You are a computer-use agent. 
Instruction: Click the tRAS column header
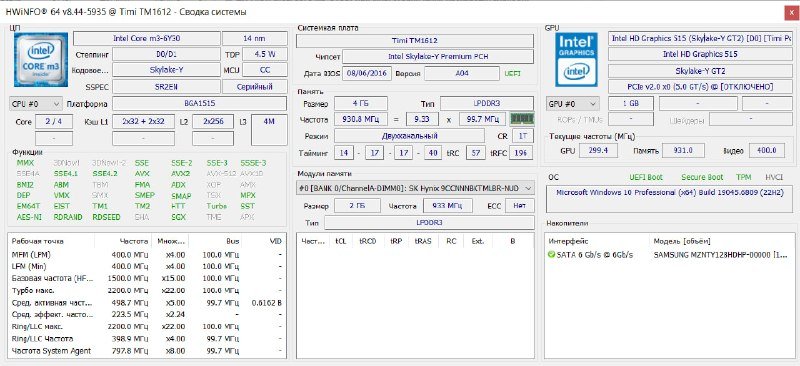pyautogui.click(x=423, y=241)
